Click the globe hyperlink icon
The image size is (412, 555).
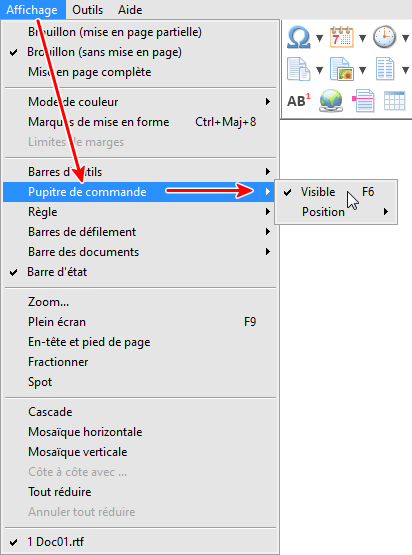[x=331, y=101]
